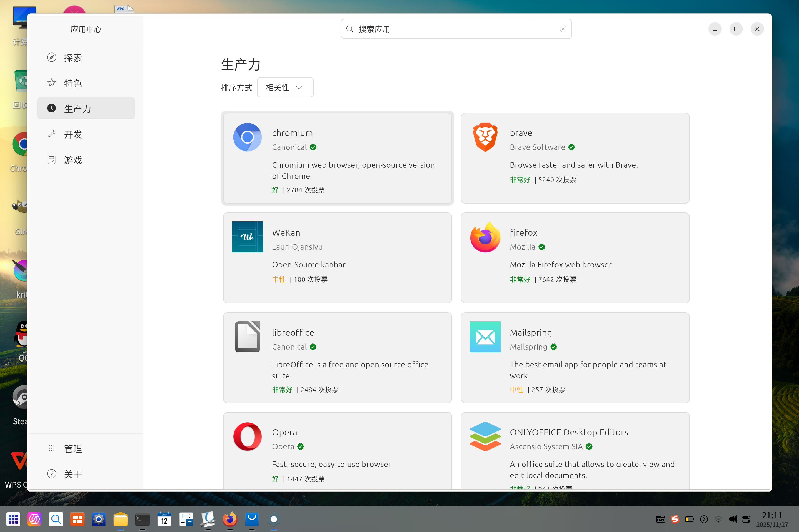Select the 生产力 sidebar category
Image resolution: width=799 pixels, height=532 pixels.
(x=86, y=108)
